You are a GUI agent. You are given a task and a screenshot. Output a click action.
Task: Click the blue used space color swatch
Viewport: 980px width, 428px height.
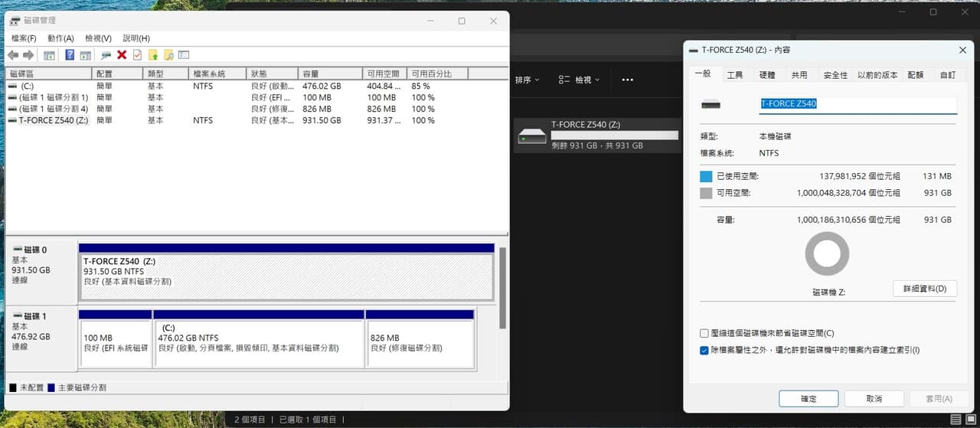pyautogui.click(x=706, y=176)
